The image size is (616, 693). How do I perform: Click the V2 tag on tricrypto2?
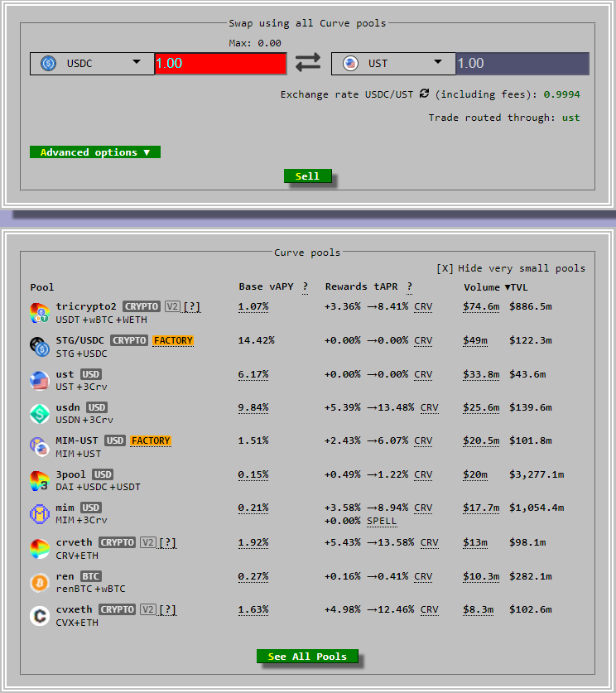(172, 306)
